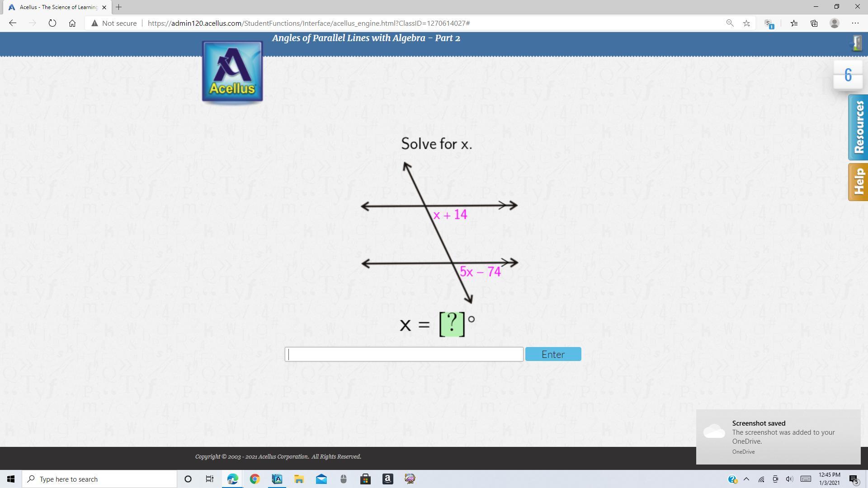Open the Resources side tab

point(858,127)
